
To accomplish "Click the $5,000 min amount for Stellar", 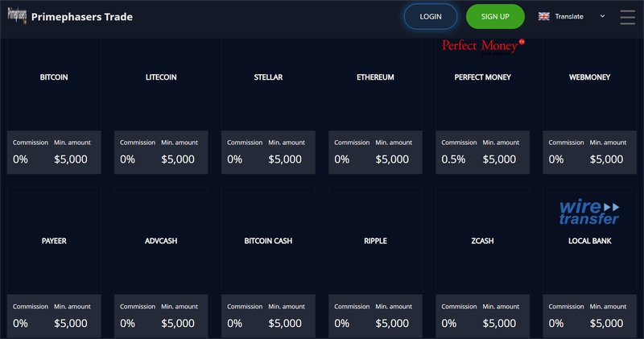I will (x=285, y=159).
